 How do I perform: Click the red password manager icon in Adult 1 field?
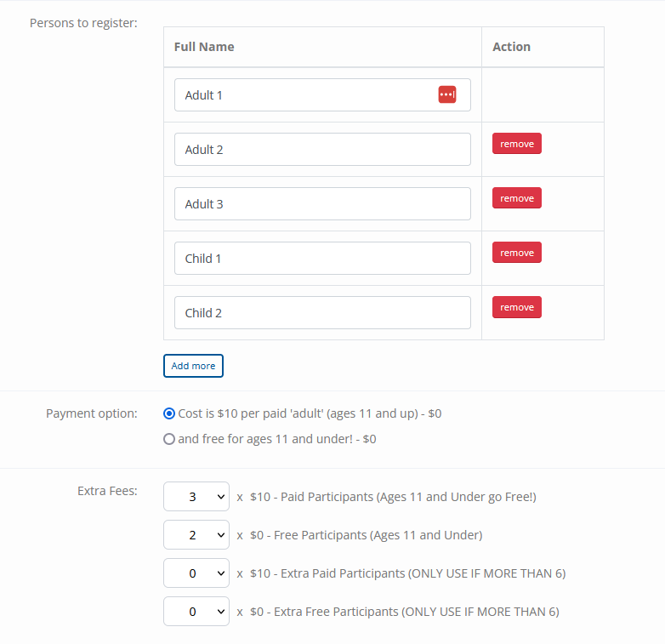point(447,95)
